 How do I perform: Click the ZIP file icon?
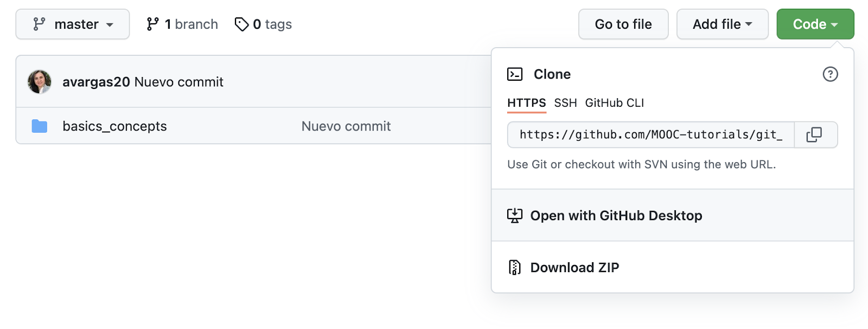pyautogui.click(x=514, y=267)
